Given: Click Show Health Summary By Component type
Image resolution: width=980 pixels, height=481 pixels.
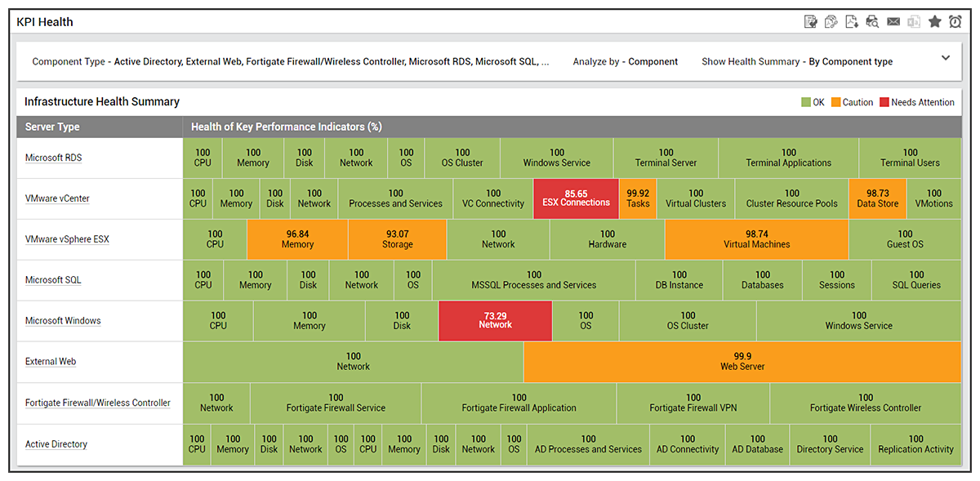Looking at the screenshot, I should 850,61.
